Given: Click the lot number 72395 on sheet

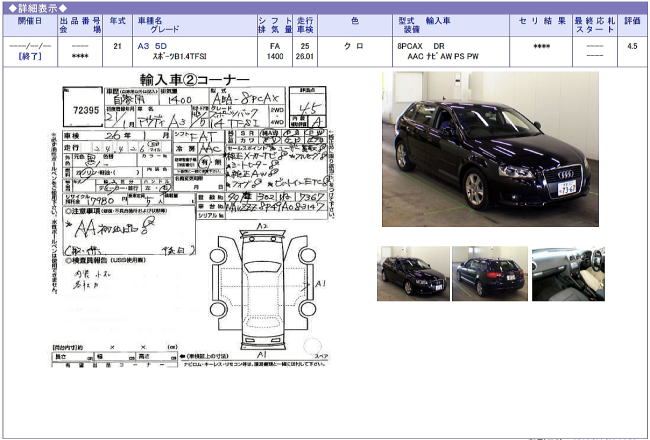Looking at the screenshot, I should point(86,110).
